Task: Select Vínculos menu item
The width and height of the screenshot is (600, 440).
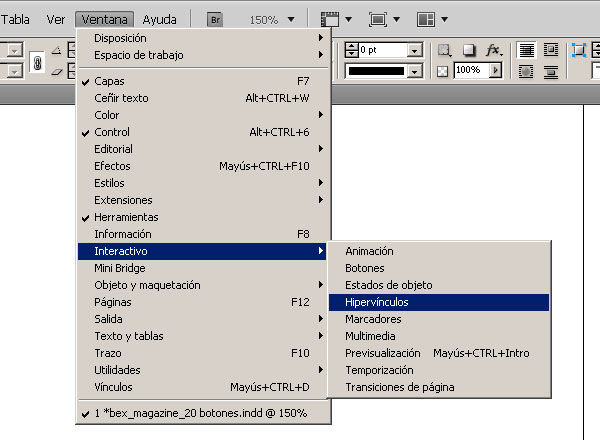Action: tap(202, 387)
